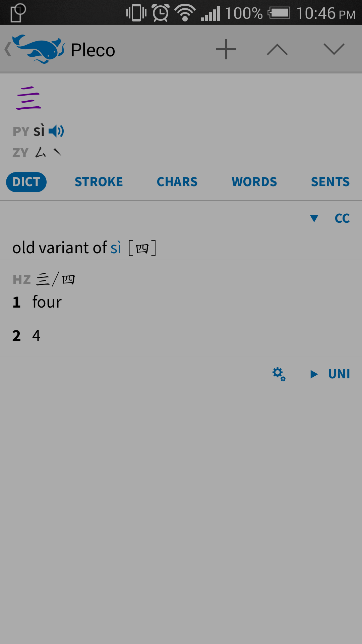Play the sì pronunciation audio
This screenshot has height=644, width=362.
56,131
